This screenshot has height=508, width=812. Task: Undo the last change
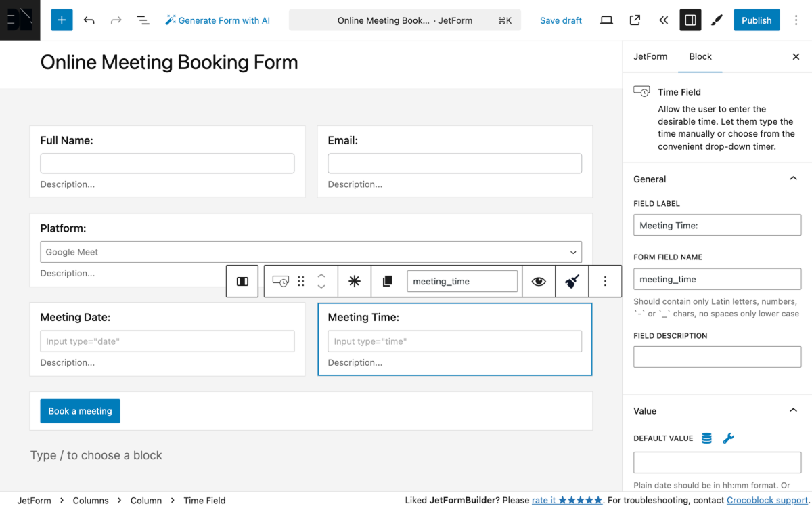click(x=89, y=20)
